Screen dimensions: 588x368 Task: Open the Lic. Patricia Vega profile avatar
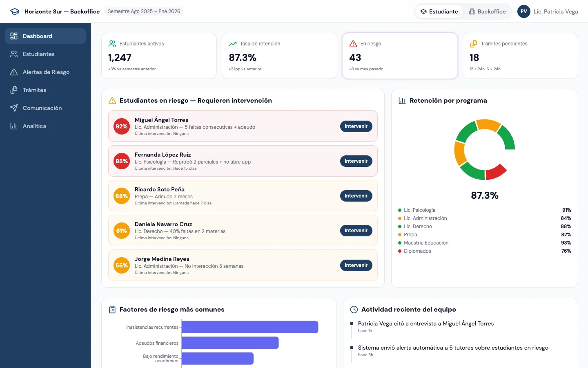coord(523,11)
